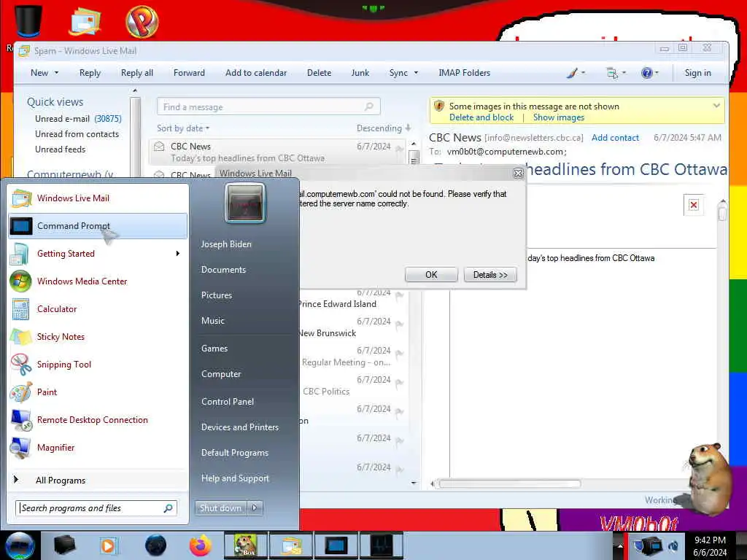This screenshot has height=560, width=747.
Task: Open Remote Desktop Connection
Action: [98, 419]
